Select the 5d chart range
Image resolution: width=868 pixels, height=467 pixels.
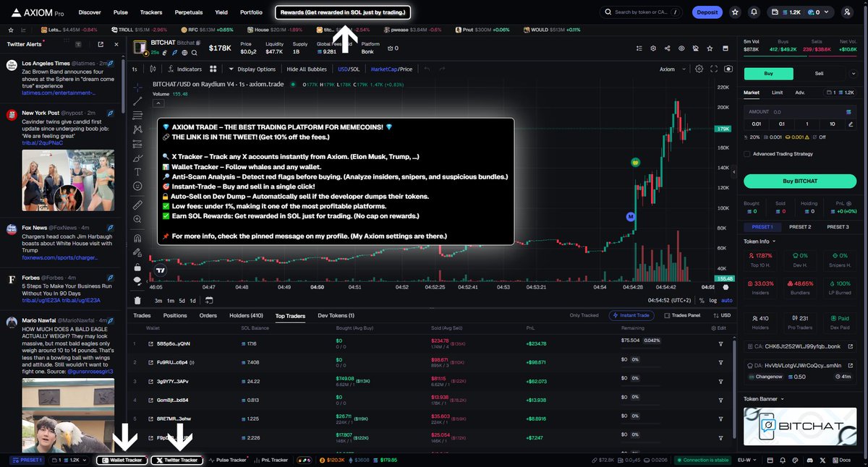coord(182,301)
